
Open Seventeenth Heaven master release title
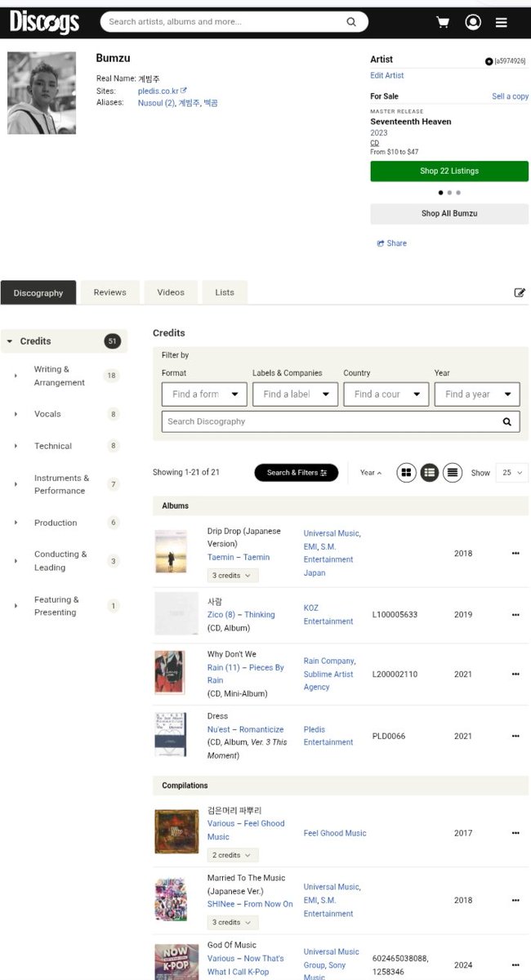pyautogui.click(x=411, y=122)
